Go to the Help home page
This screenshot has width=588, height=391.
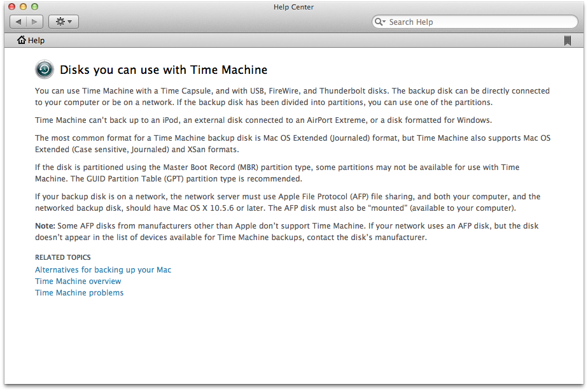tap(31, 40)
